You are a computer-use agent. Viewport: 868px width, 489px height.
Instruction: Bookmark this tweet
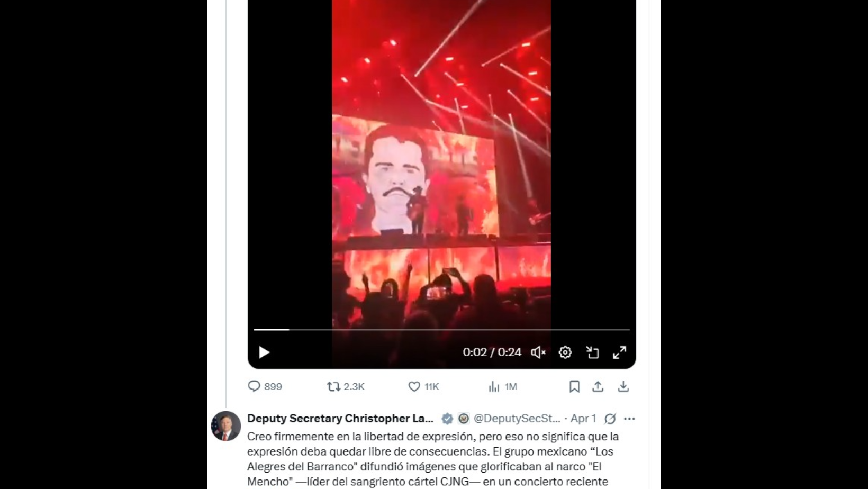[574, 386]
